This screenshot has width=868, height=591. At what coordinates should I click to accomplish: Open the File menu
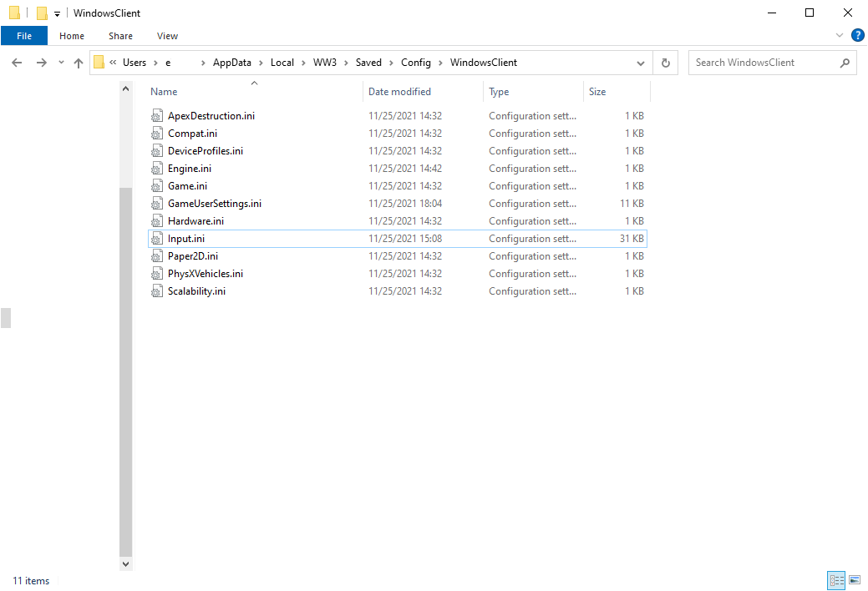[x=24, y=36]
